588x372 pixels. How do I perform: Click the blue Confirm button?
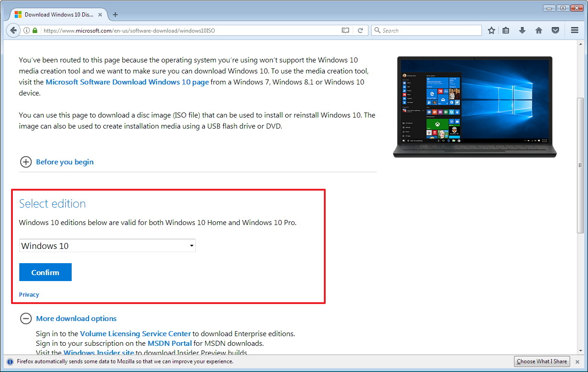tap(45, 272)
